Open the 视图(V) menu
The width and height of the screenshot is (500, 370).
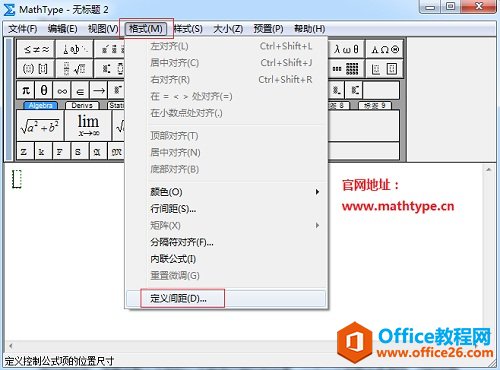(103, 29)
